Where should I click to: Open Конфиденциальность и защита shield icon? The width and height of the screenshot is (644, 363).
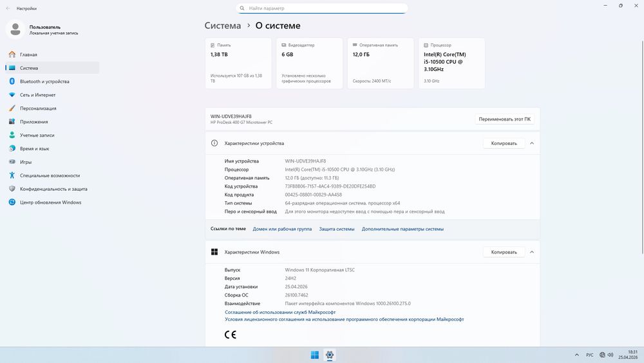(x=12, y=189)
